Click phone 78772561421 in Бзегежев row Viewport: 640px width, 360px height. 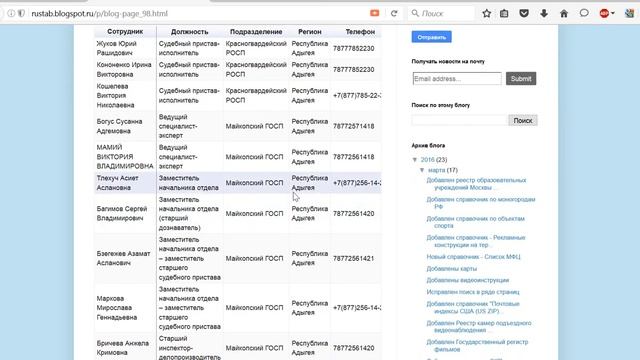pyautogui.click(x=353, y=258)
